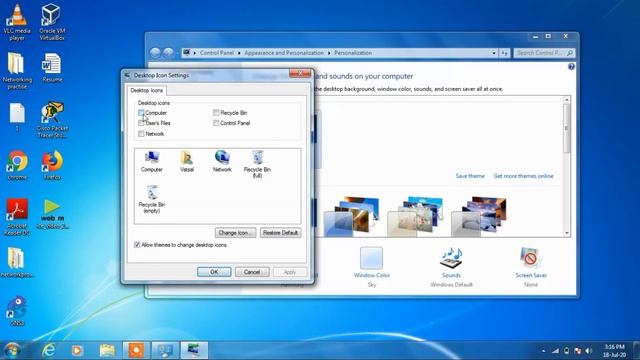Select the Computer icon in the preview list
The width and height of the screenshot is (640, 360).
(152, 161)
